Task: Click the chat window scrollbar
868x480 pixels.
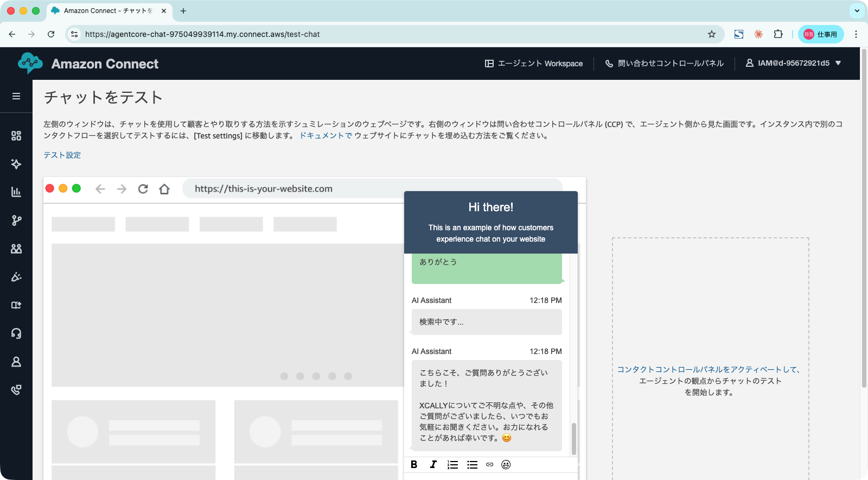Action: [x=574, y=438]
